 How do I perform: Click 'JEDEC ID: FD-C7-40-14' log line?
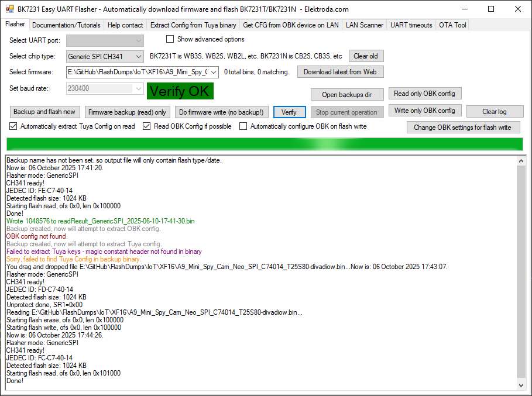[39, 290]
